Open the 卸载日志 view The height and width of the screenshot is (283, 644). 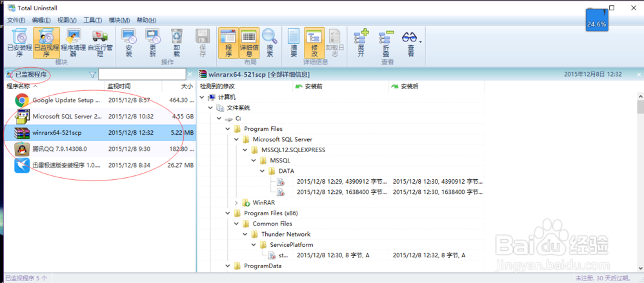click(335, 43)
